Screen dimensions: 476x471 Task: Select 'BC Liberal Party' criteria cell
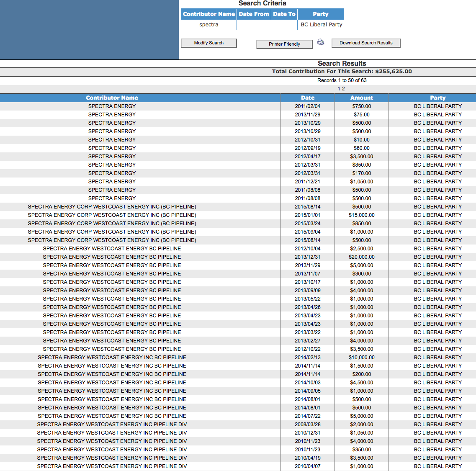322,25
